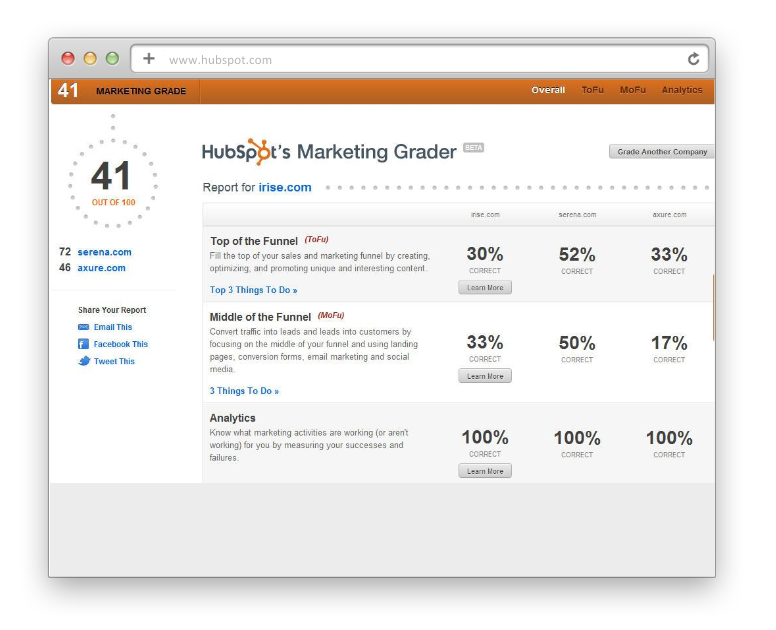Click the Facebook This link
The width and height of the screenshot is (776, 630).
click(121, 344)
